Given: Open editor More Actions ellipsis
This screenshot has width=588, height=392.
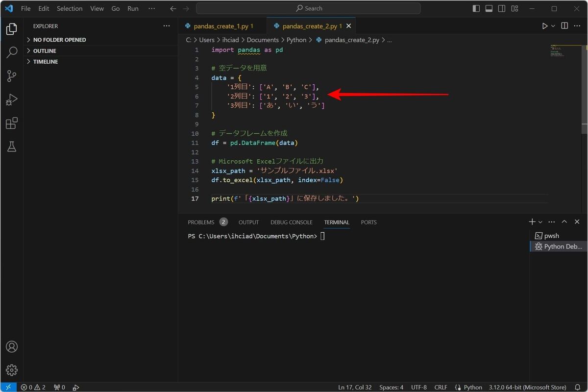Looking at the screenshot, I should coord(578,26).
